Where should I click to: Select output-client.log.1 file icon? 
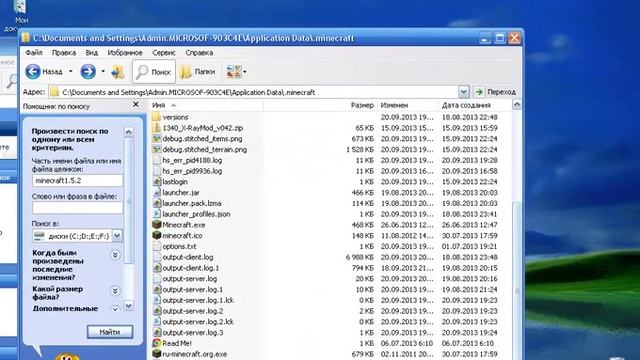(x=156, y=268)
